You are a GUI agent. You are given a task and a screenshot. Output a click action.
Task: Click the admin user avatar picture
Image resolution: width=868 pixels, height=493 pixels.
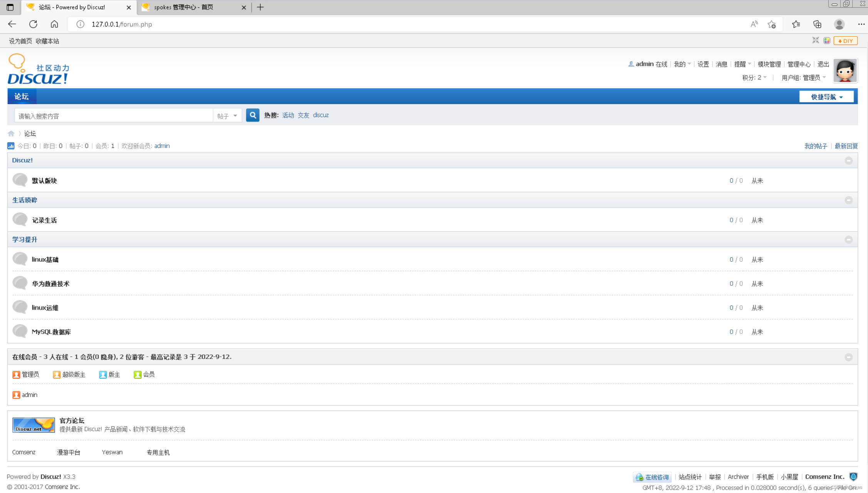[x=845, y=70]
